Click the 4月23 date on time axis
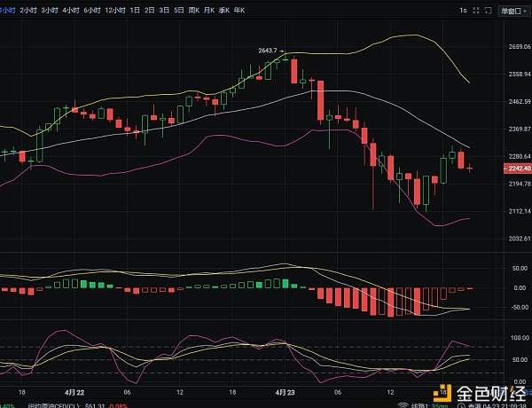 pyautogui.click(x=285, y=393)
